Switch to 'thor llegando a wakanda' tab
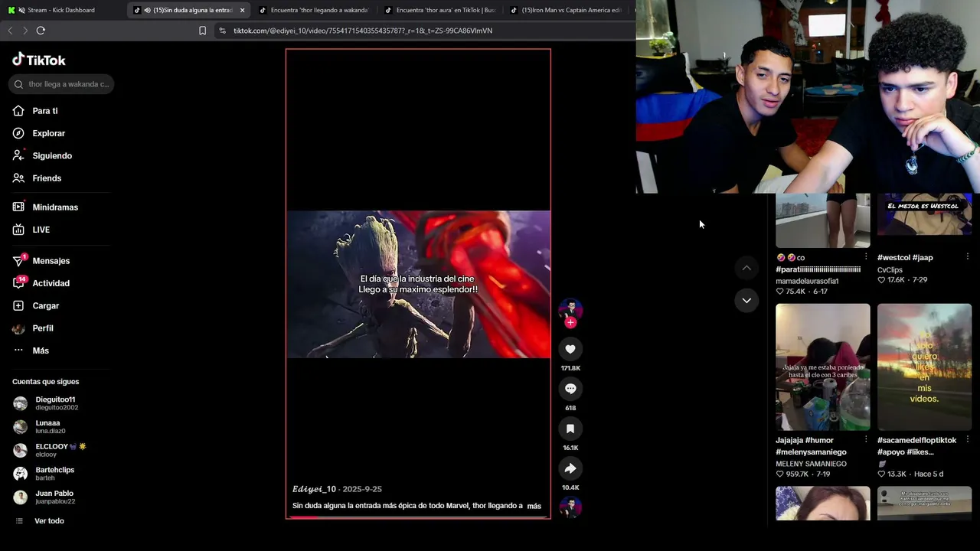980x551 pixels. pos(314,10)
